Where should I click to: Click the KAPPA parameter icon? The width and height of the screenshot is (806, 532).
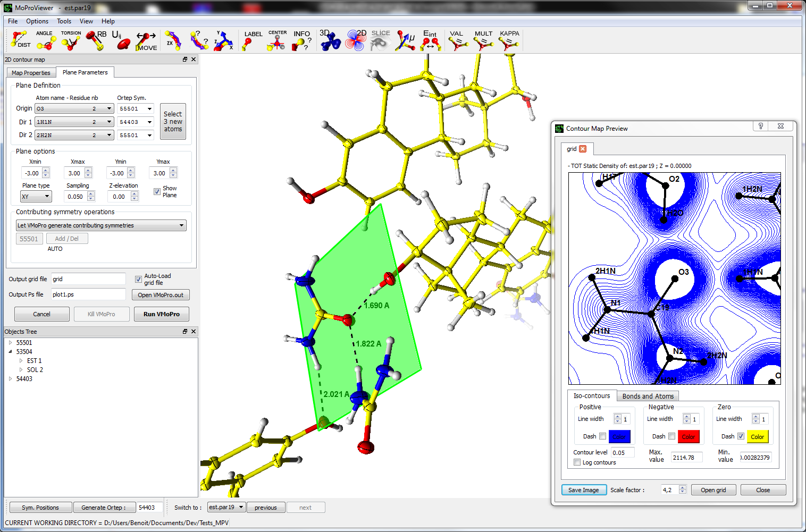point(509,40)
